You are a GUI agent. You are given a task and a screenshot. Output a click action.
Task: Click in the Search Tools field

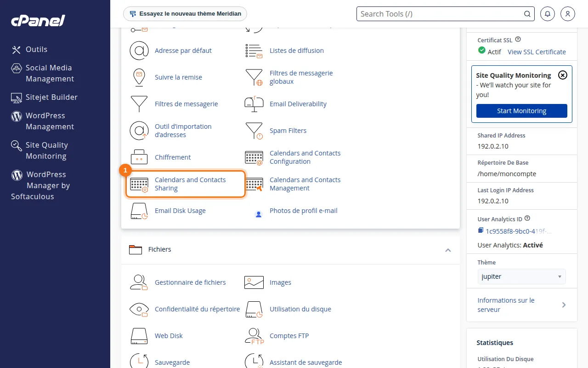click(x=446, y=14)
